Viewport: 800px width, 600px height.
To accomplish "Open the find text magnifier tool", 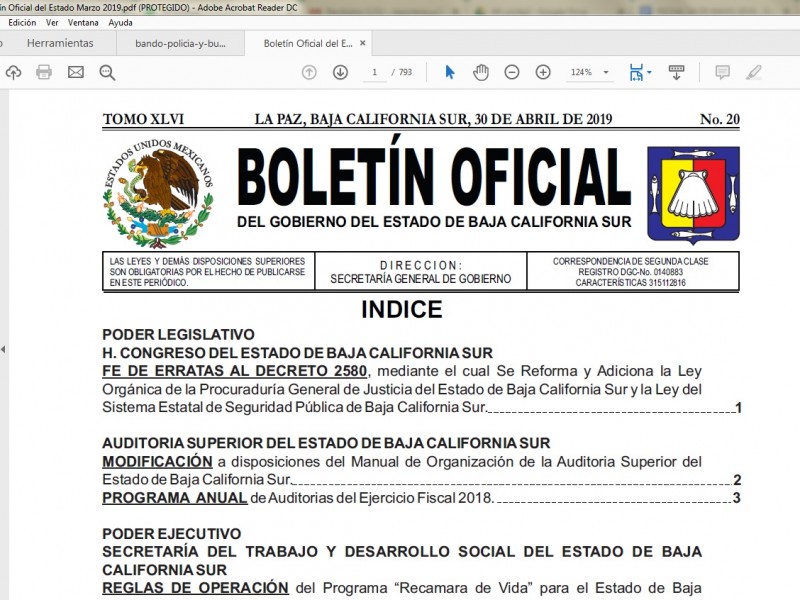I will click(x=107, y=72).
